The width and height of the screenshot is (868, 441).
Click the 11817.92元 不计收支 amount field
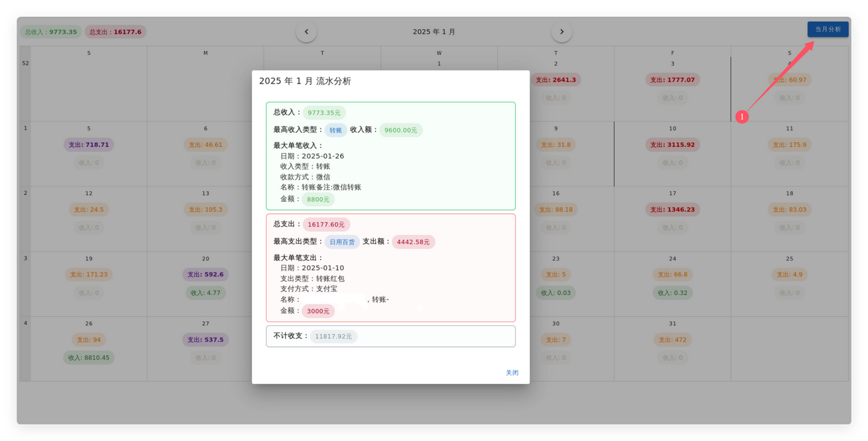[333, 336]
